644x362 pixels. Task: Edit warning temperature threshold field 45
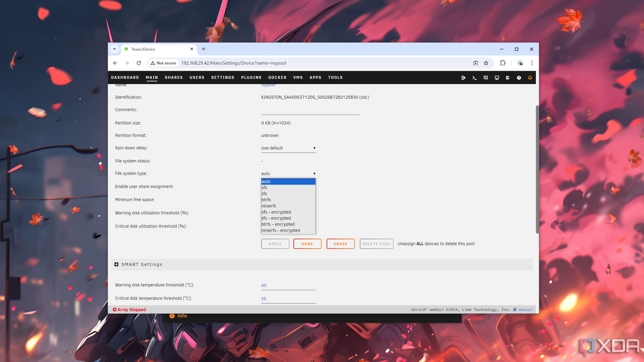click(x=288, y=285)
